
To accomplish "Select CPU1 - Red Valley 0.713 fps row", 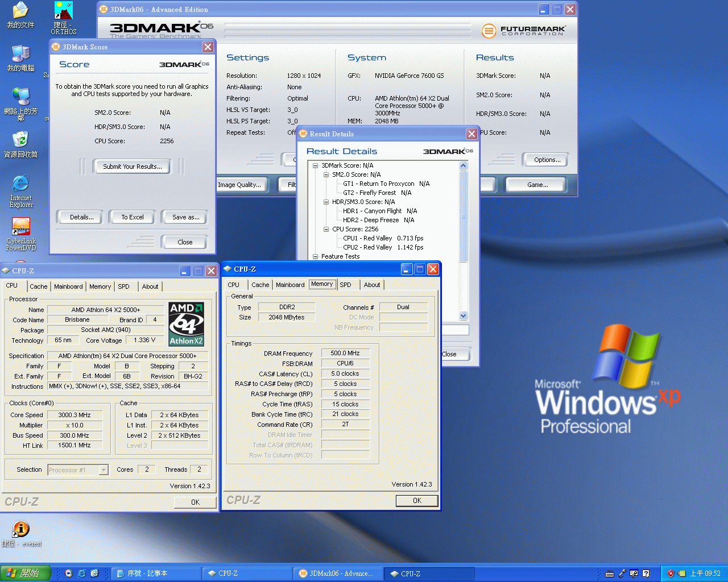I will pyautogui.click(x=383, y=238).
